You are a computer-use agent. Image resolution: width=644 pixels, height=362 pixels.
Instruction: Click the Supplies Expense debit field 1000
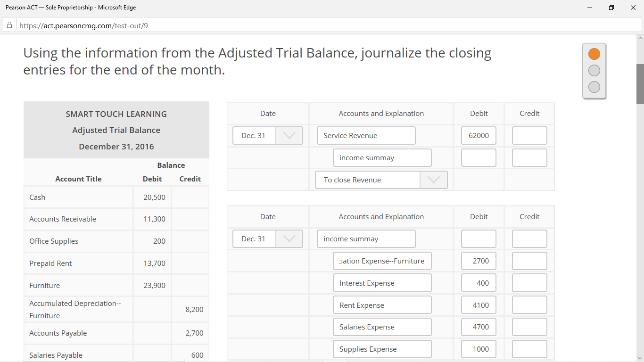tap(479, 349)
